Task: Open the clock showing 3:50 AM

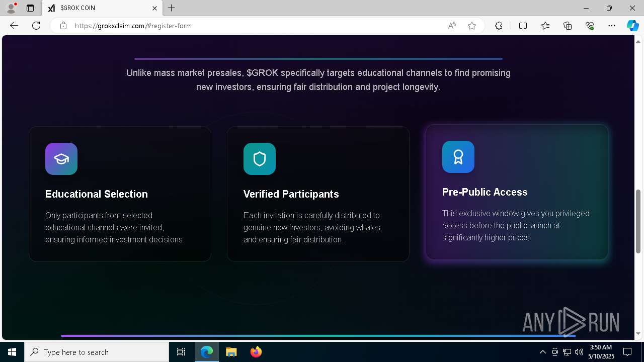Action: coord(602,352)
